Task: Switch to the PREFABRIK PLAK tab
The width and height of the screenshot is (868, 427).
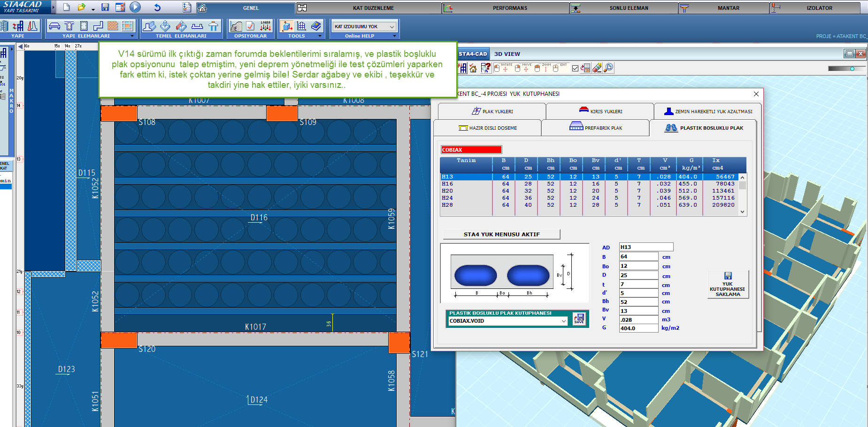Action: coord(595,128)
